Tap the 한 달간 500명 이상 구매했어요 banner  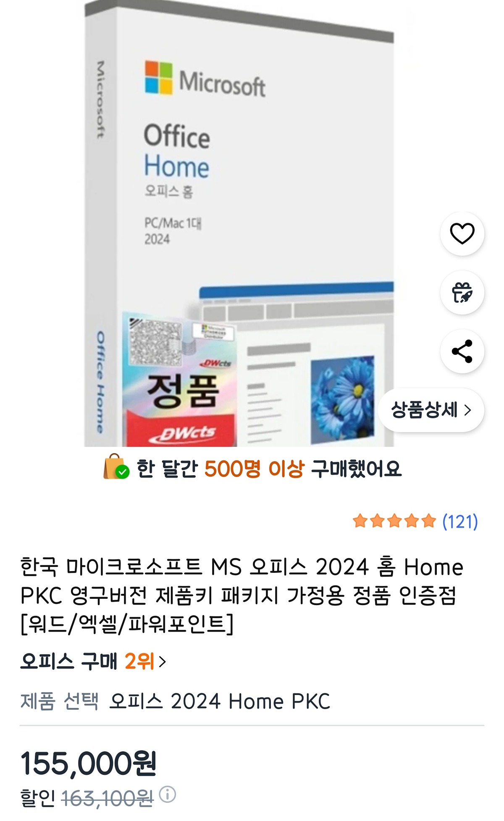252,468
